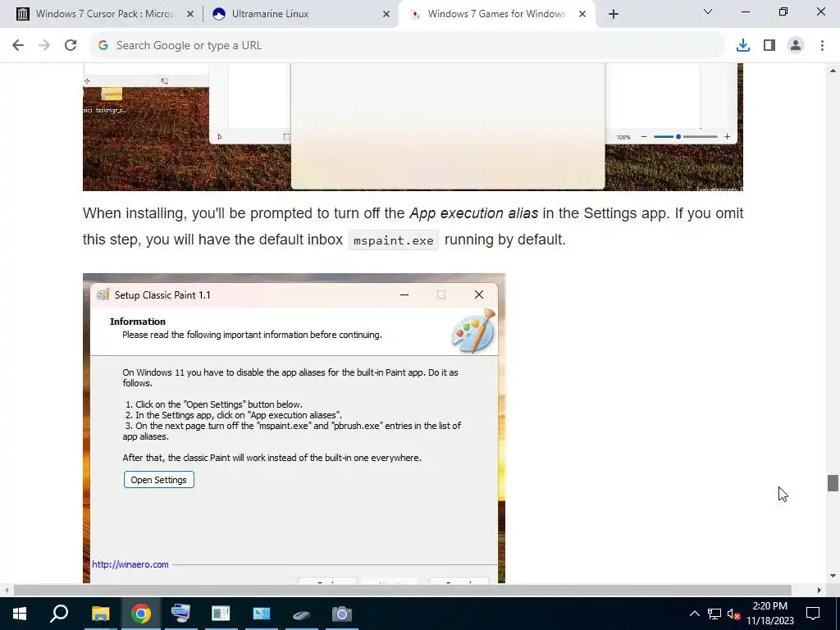Viewport: 840px width, 630px height.
Task: Click the vertical scrollbar thumb
Action: coord(832,482)
